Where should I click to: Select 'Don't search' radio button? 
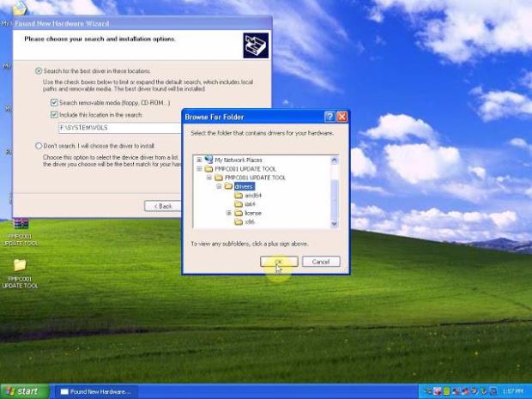(x=39, y=146)
